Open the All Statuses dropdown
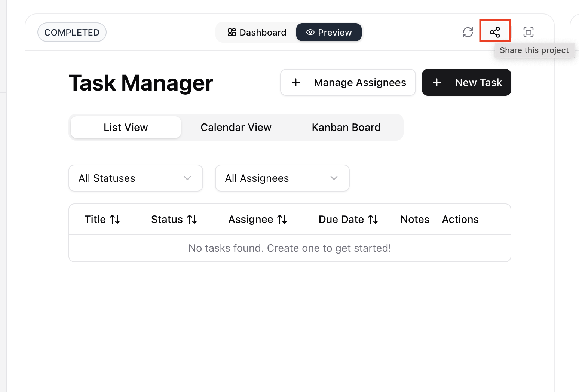579x392 pixels. pyautogui.click(x=135, y=178)
